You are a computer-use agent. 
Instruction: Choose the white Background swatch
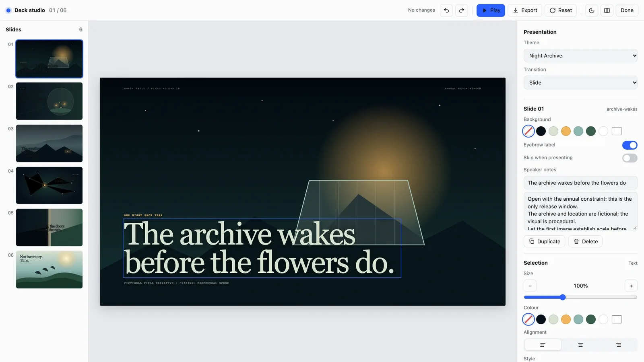pos(603,131)
